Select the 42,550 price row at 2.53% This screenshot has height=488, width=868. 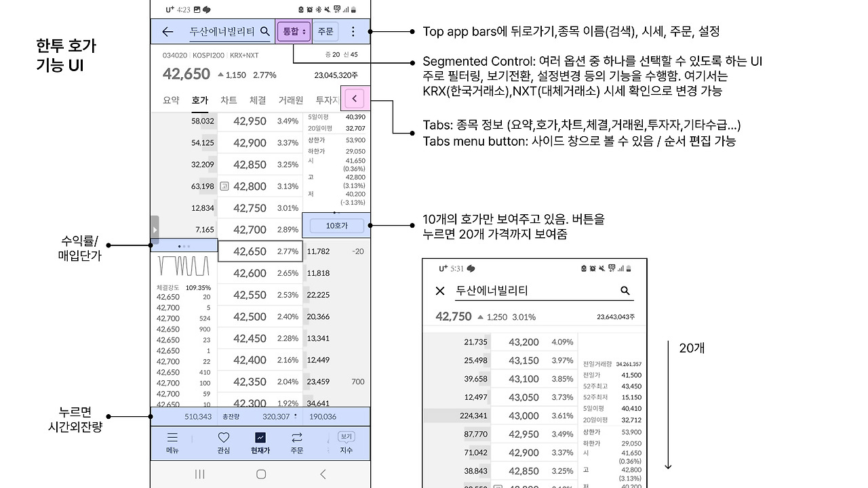click(260, 295)
